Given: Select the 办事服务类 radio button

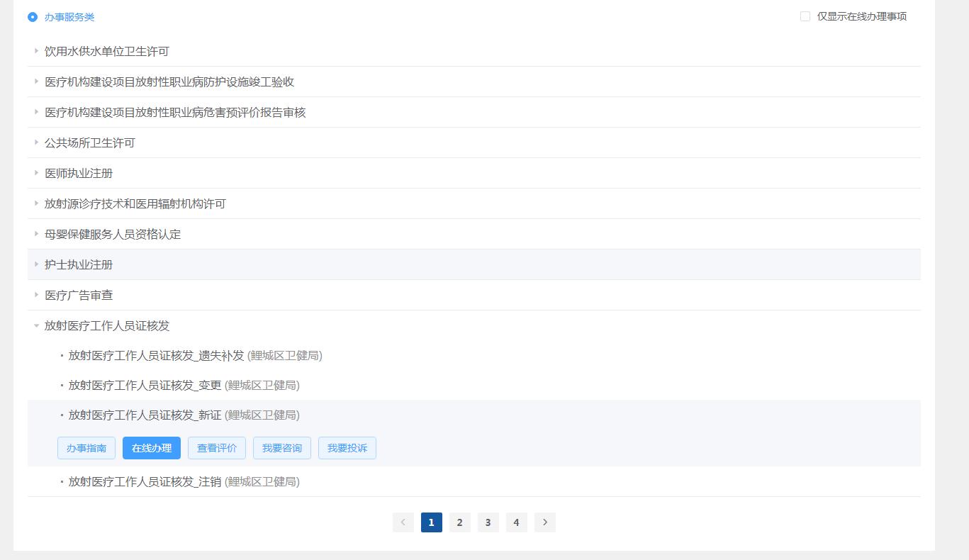Looking at the screenshot, I should pos(33,17).
